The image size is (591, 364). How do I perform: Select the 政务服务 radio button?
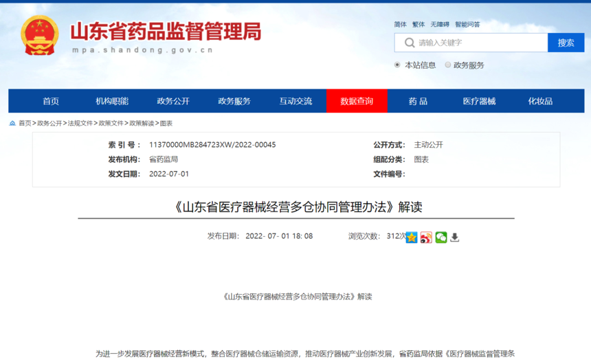tap(448, 65)
